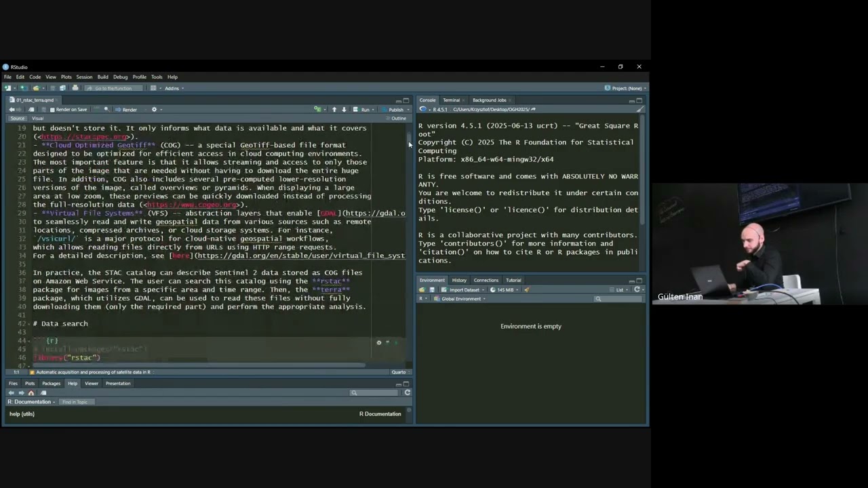View current directory arrow in Console
Viewport: 868px width, 488px height.
[x=533, y=109]
